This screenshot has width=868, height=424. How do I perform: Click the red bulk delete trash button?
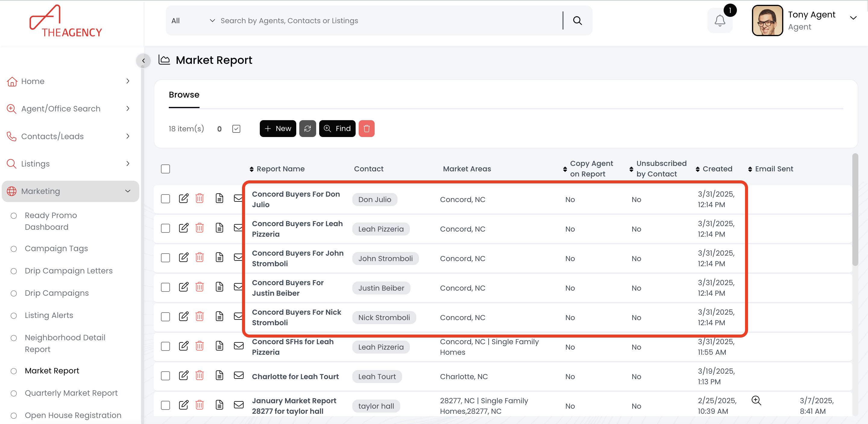point(366,129)
